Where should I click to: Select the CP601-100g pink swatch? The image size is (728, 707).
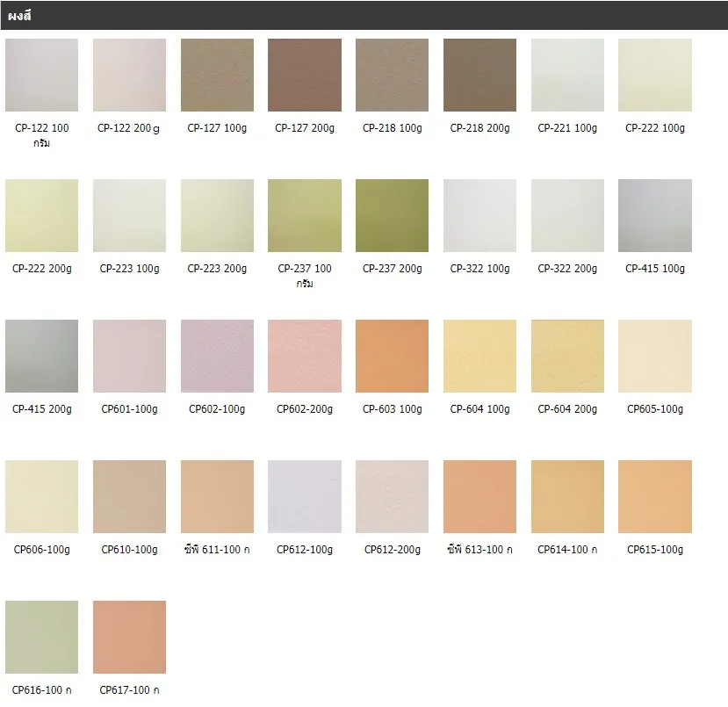[130, 356]
